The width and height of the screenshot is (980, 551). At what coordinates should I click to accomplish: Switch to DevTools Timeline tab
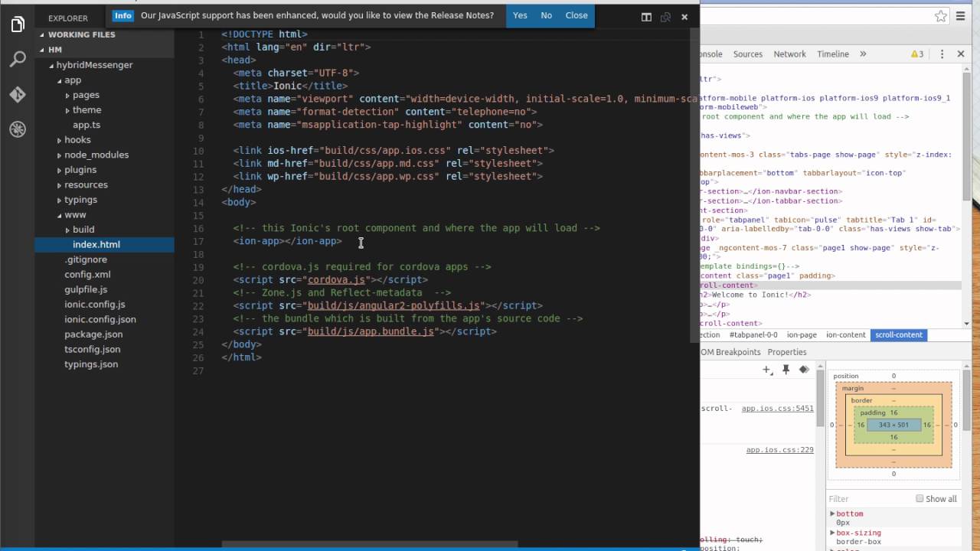point(833,54)
